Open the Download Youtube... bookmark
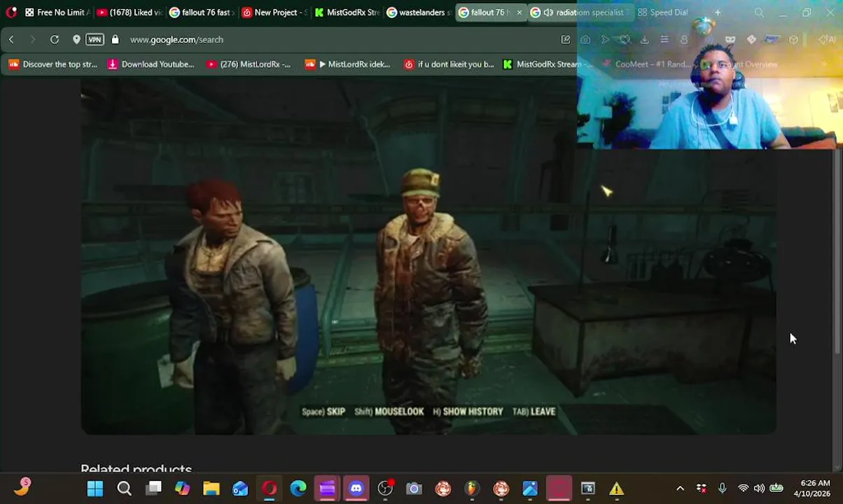 click(x=151, y=64)
